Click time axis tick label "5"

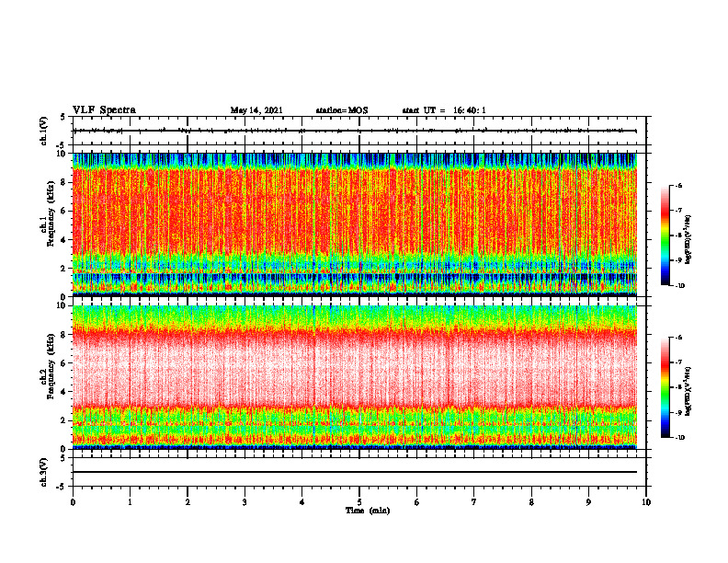point(359,502)
